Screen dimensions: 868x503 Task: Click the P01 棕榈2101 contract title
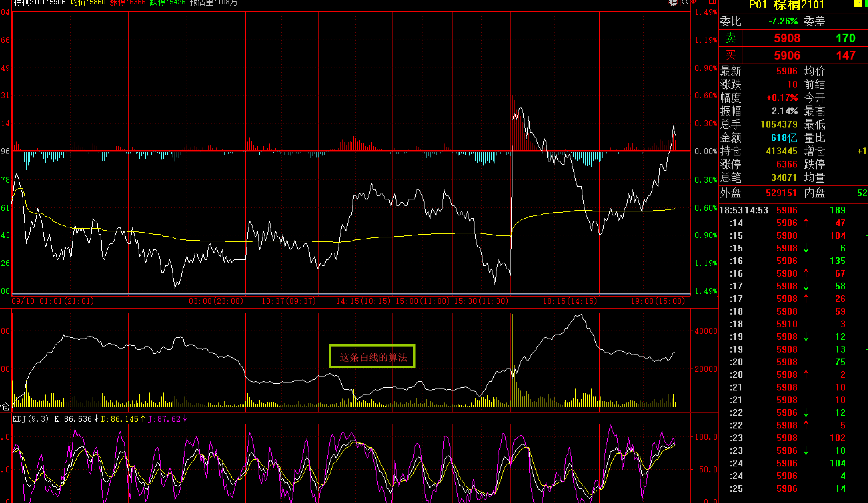pos(786,5)
